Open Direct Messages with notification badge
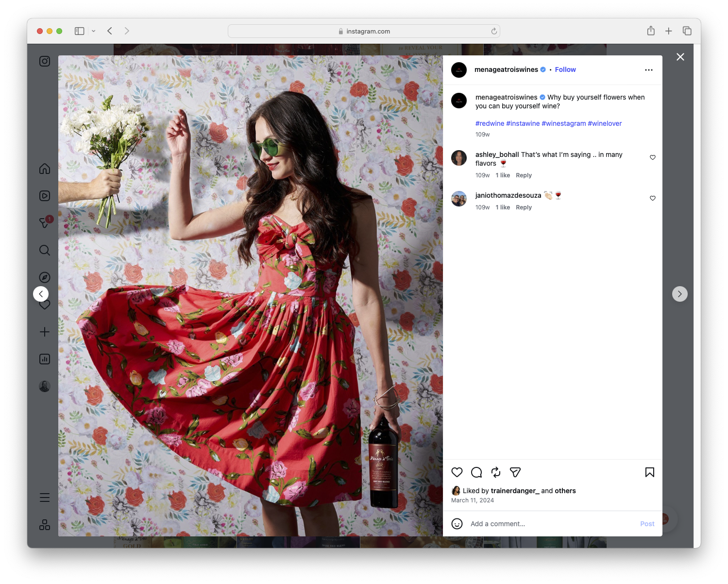 [44, 223]
